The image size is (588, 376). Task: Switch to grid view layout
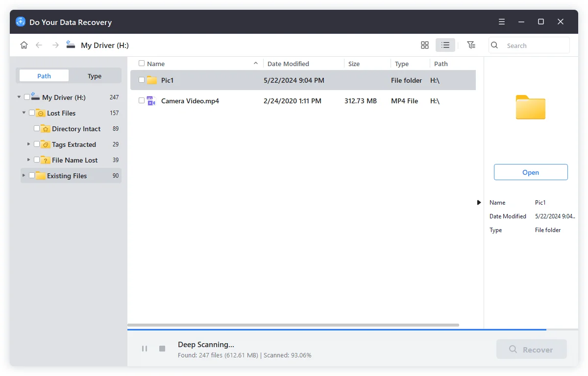coord(424,45)
